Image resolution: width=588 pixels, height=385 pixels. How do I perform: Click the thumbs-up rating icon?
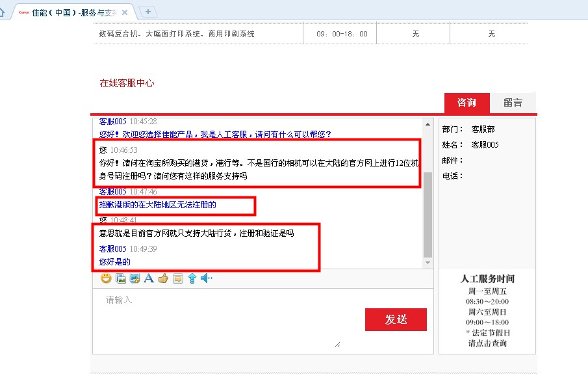tap(163, 278)
